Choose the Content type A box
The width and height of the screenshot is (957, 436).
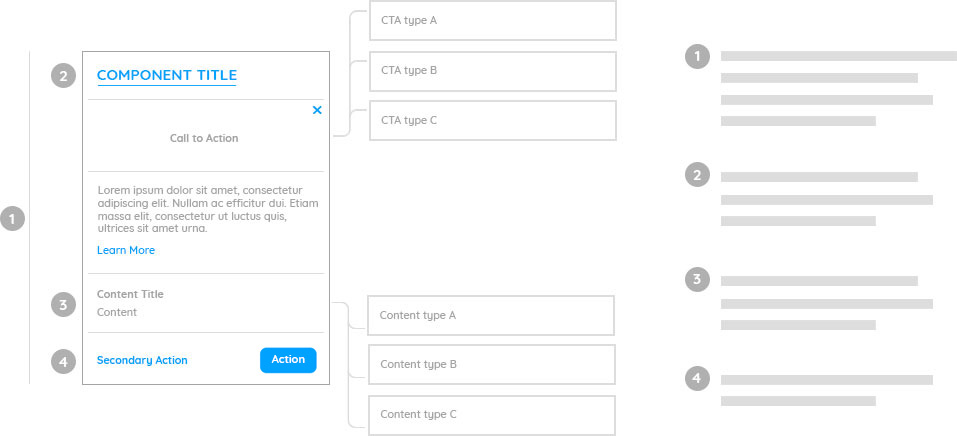tap(491, 316)
